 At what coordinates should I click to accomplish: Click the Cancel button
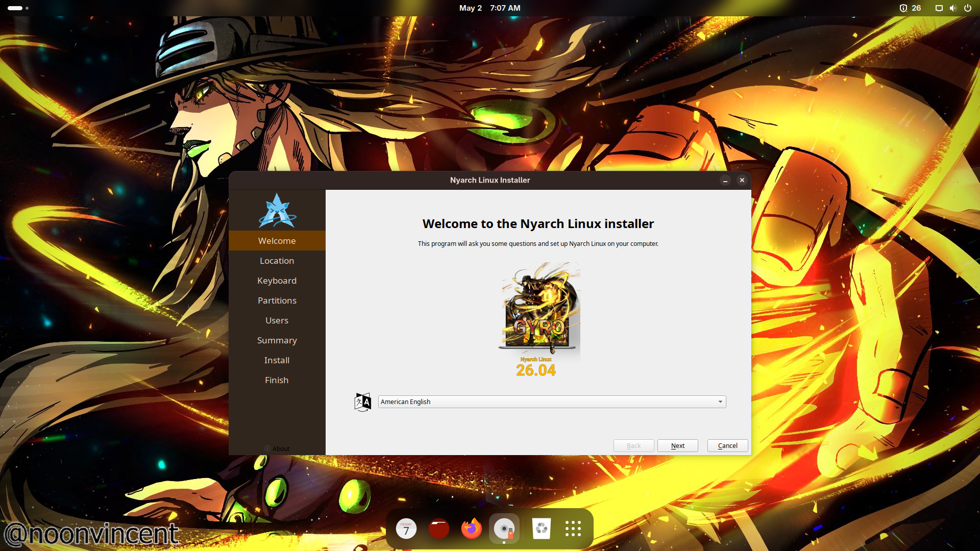727,445
